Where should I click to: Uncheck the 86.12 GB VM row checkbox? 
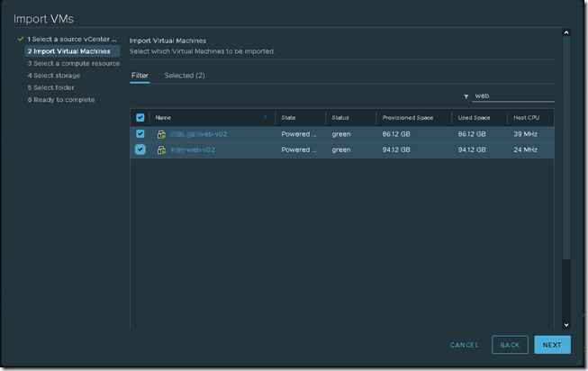(140, 134)
